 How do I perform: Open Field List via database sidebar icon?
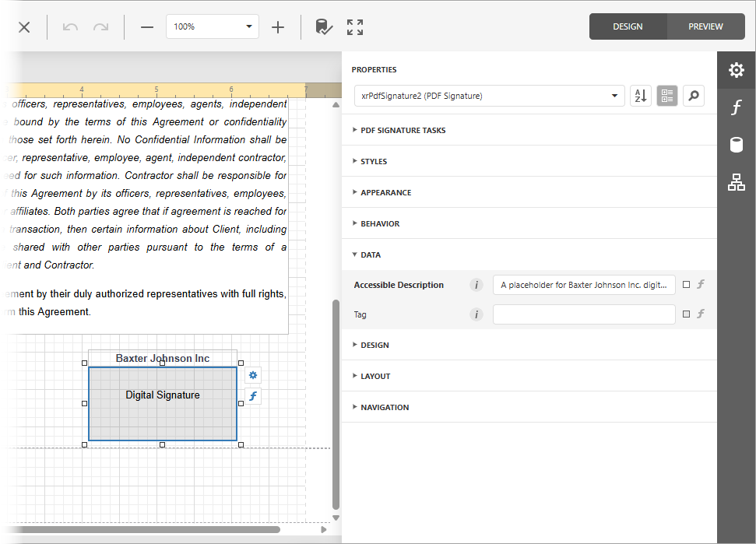[737, 145]
